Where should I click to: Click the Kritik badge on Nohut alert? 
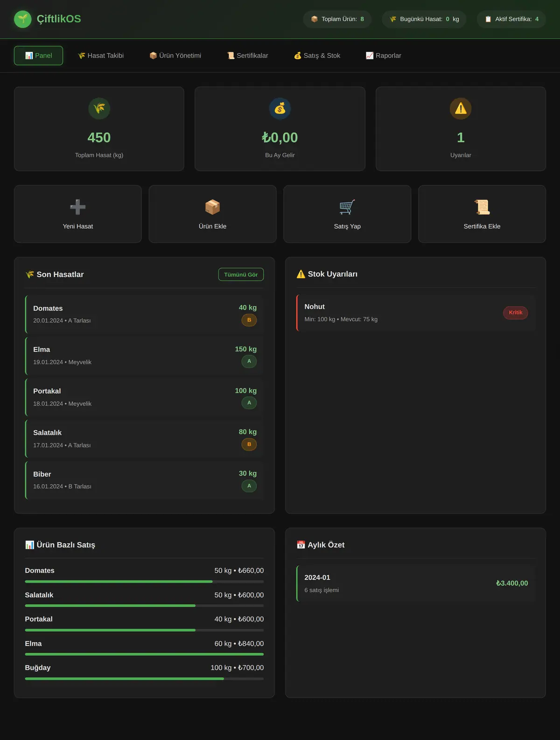click(516, 313)
